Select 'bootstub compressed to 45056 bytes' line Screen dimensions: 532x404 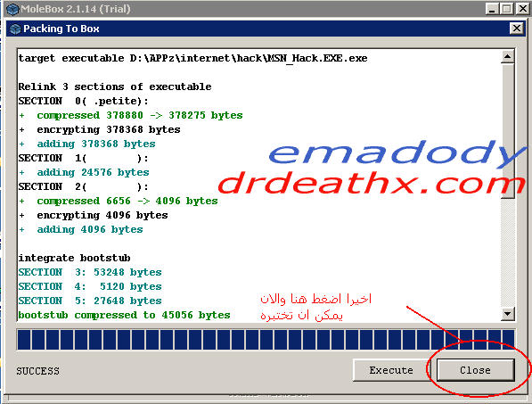124,315
